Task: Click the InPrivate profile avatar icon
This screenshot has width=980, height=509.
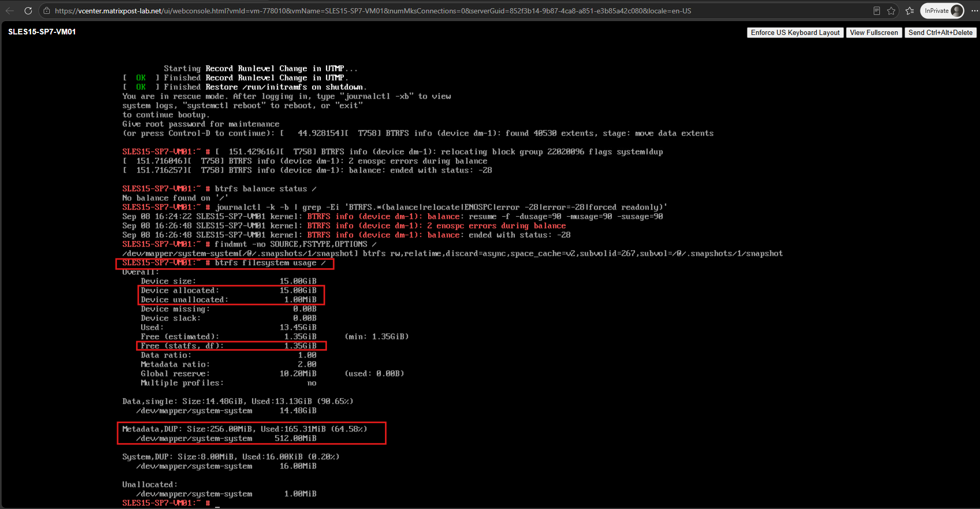Action: pos(956,11)
